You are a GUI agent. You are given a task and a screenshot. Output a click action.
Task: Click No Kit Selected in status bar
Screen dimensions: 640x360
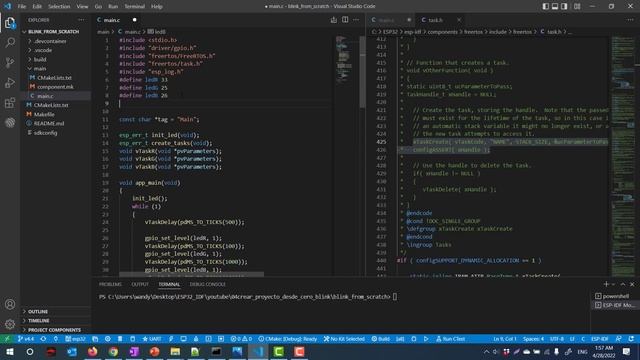[x=344, y=339]
